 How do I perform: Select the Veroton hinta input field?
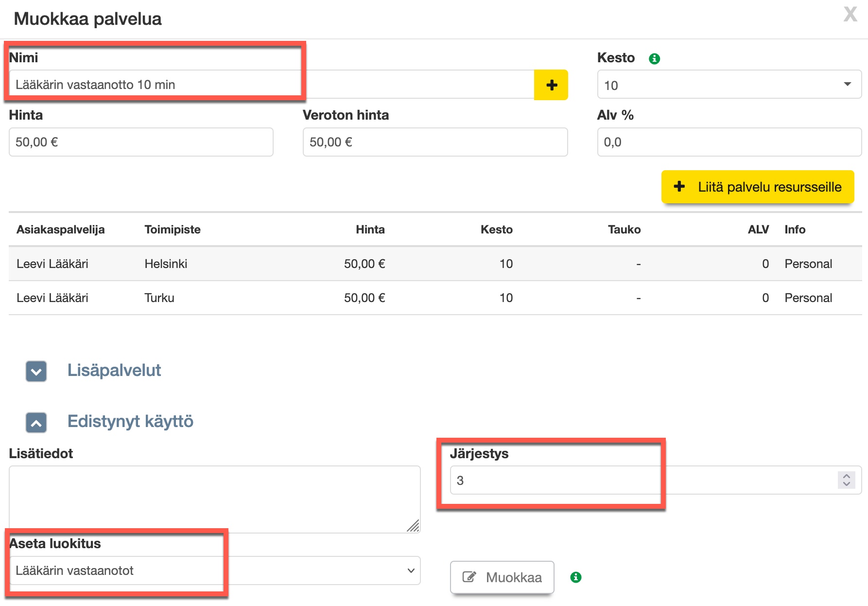click(435, 142)
